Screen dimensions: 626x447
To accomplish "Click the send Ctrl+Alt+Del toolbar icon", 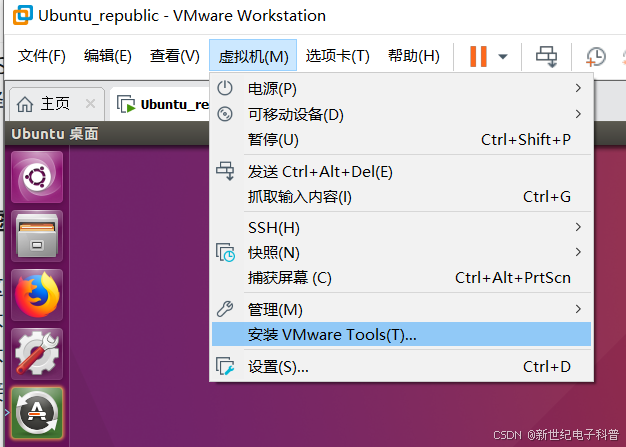I will [546, 56].
